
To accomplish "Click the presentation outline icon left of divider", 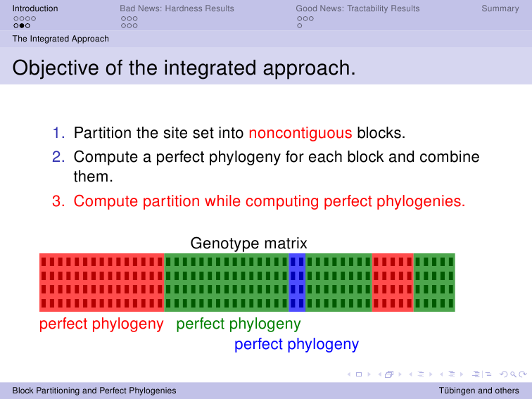I will pos(476,374).
